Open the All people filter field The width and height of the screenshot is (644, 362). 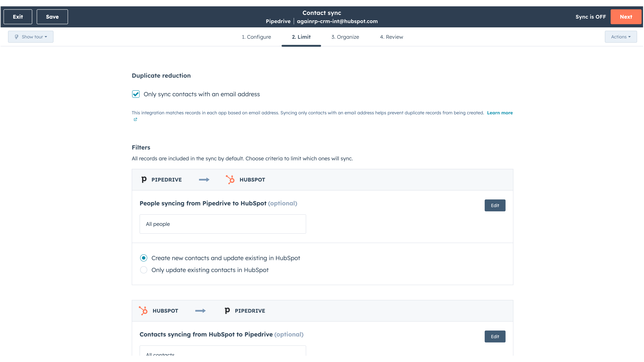(x=222, y=224)
